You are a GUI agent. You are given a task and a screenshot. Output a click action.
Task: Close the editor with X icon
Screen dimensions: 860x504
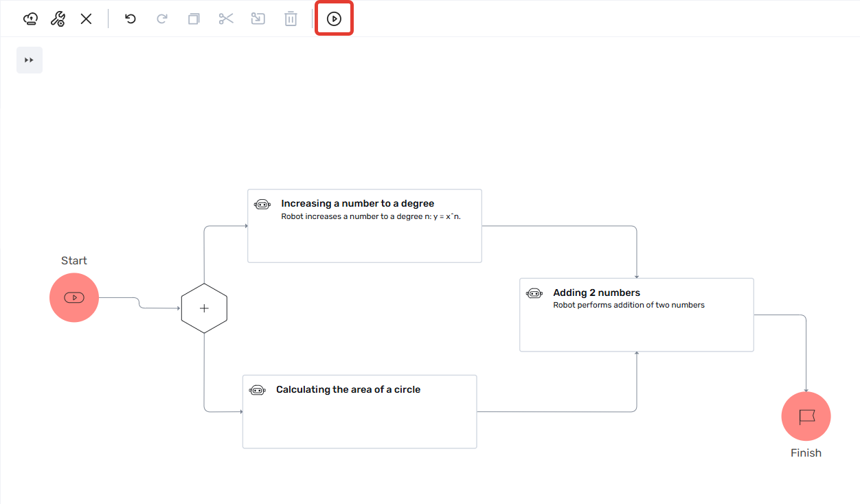click(86, 19)
